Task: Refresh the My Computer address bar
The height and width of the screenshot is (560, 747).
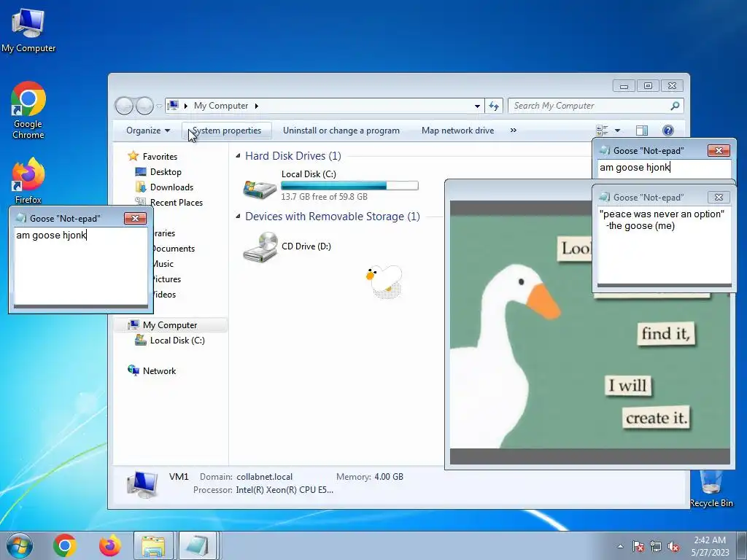Action: [494, 106]
